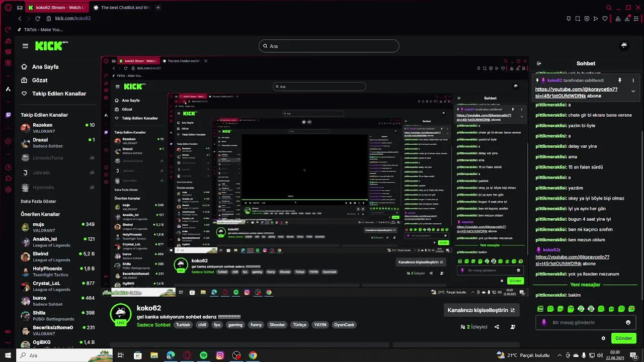Switch to the koko62 Stream tab

point(57,8)
